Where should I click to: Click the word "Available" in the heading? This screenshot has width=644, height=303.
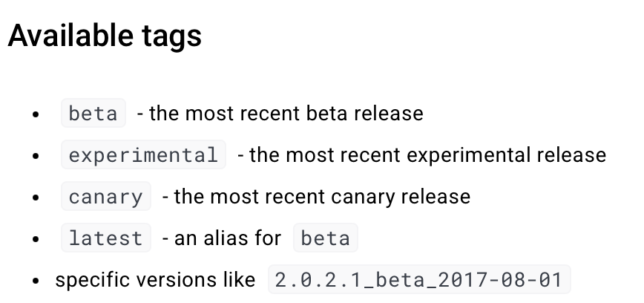[x=70, y=35]
